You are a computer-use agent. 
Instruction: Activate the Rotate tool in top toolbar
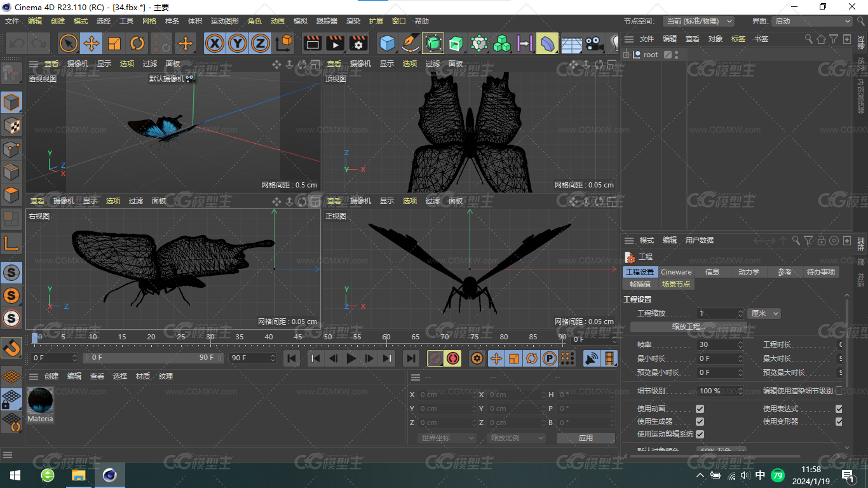(137, 43)
